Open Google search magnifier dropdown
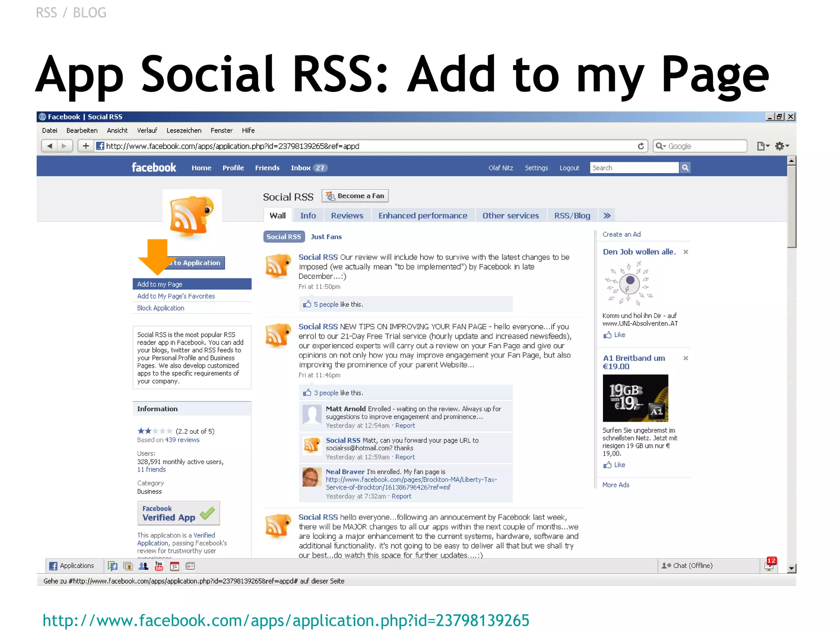The width and height of the screenshot is (840, 630). tap(661, 146)
